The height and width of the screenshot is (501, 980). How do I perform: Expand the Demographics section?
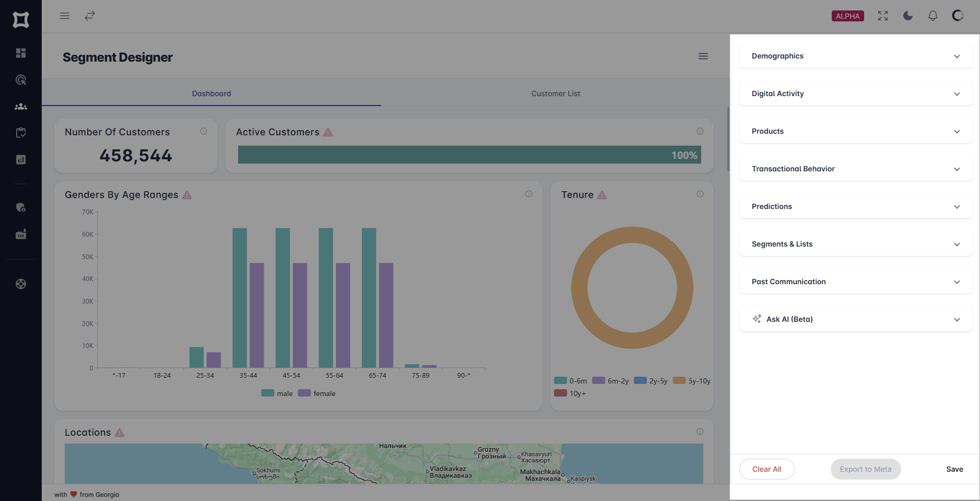pos(855,56)
